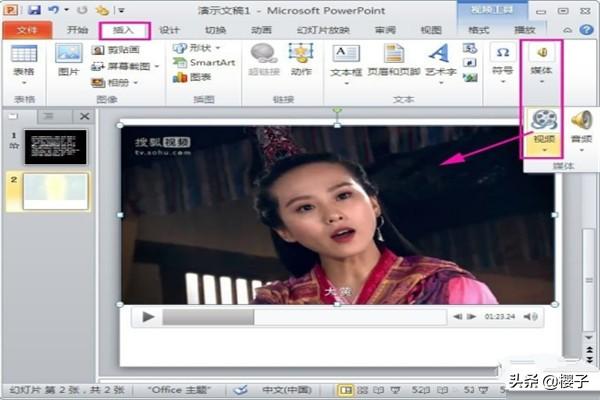The width and height of the screenshot is (600, 400).
Task: Switch to reading view in status bar
Action: 378,390
